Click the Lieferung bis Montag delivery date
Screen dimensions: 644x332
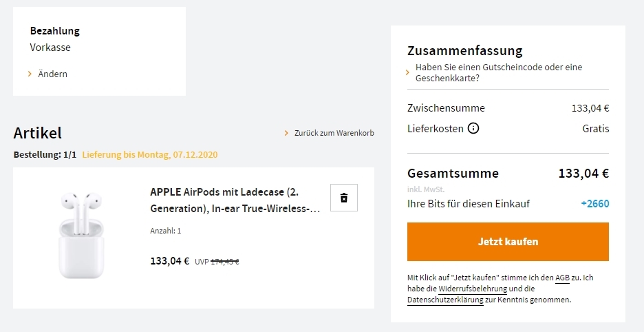150,155
